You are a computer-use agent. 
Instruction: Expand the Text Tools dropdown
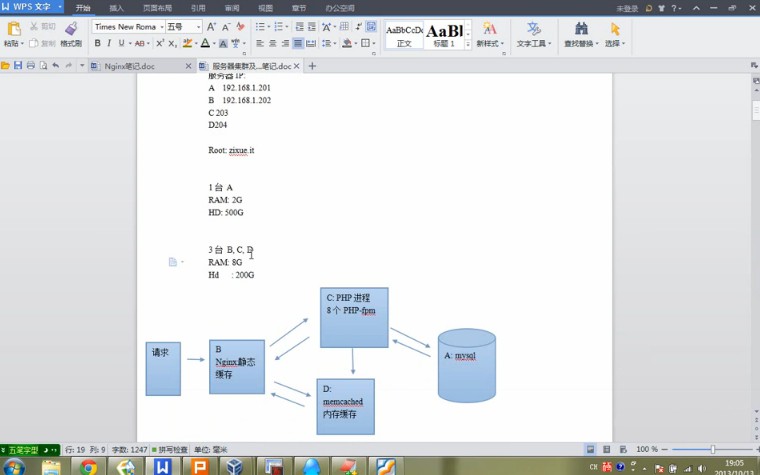tap(550, 44)
